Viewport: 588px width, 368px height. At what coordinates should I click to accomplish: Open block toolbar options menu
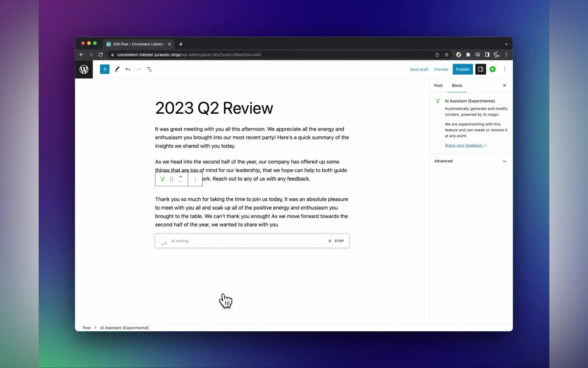pos(195,179)
